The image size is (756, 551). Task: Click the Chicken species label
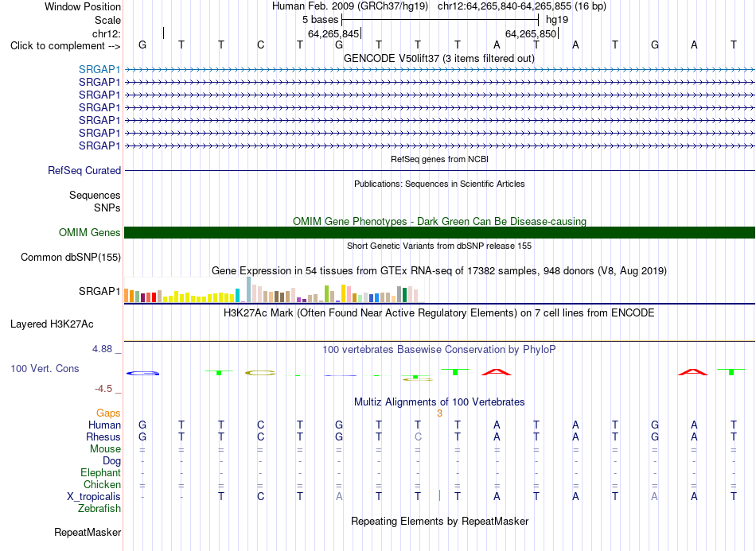(x=102, y=484)
